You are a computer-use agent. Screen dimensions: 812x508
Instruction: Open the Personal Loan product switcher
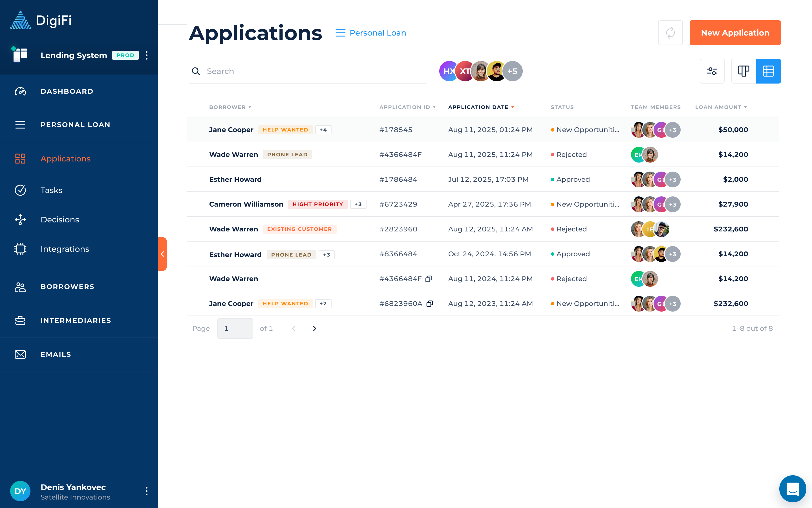tap(371, 33)
